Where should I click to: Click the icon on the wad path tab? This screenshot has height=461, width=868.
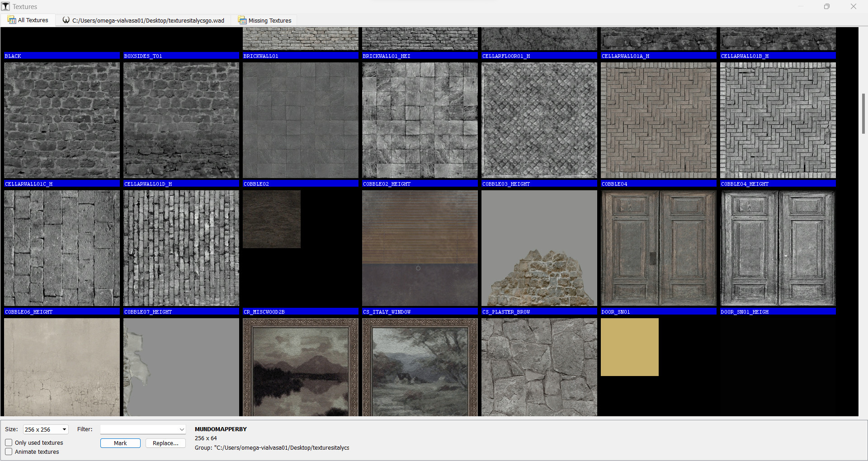tap(66, 20)
